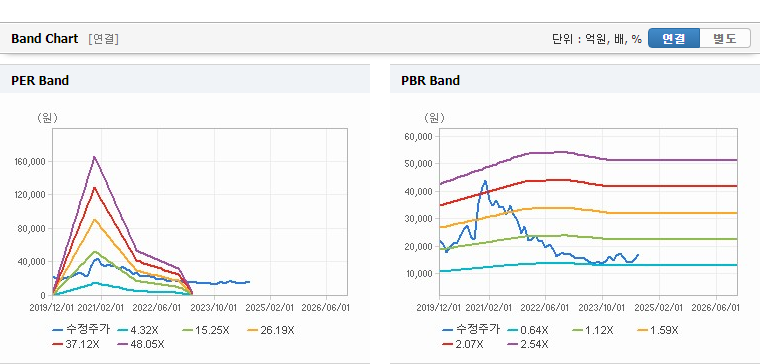
Task: Toggle 0.64X series in PBR legend
Action: [x=528, y=330]
